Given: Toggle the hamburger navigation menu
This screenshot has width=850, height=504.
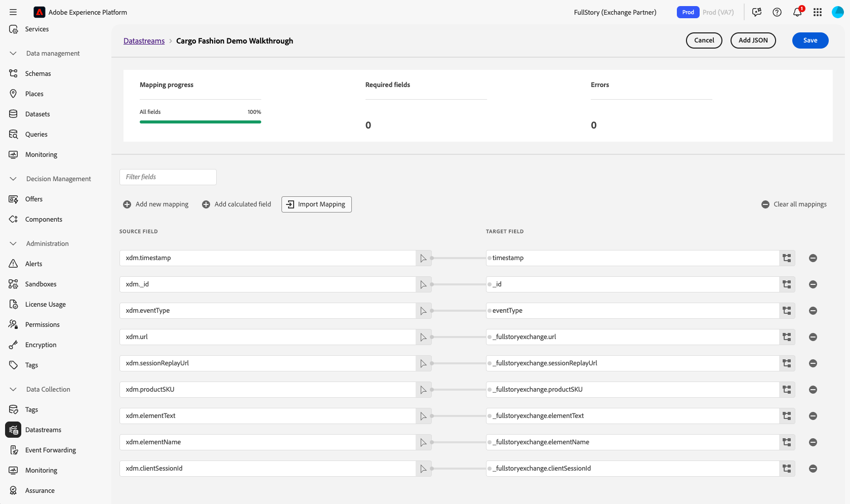Looking at the screenshot, I should tap(13, 12).
